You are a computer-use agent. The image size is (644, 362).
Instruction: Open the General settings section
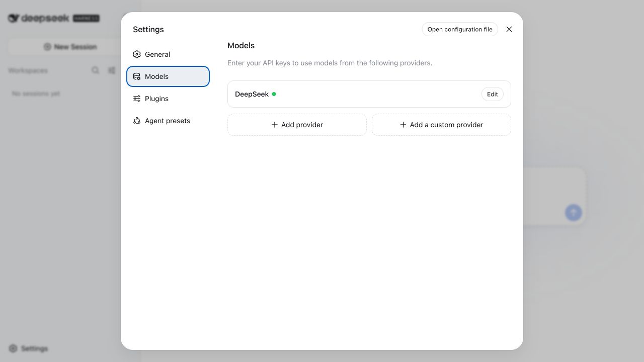click(x=168, y=54)
